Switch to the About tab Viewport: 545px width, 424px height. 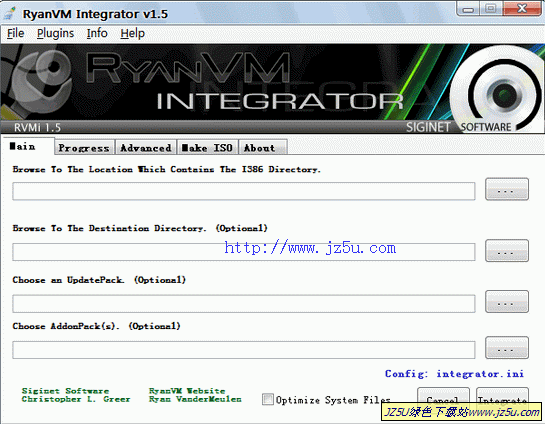tap(262, 148)
